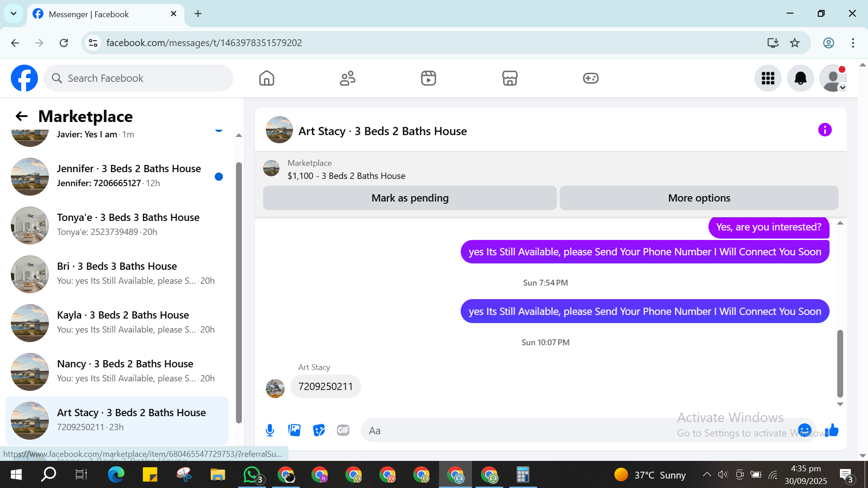
Task: Open the volume control in system tray
Action: coord(723,474)
